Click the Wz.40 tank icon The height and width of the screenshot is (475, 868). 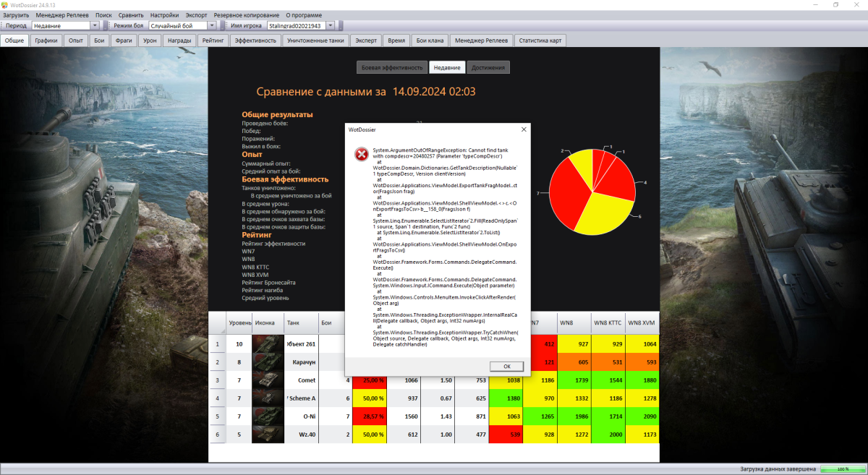tap(267, 435)
